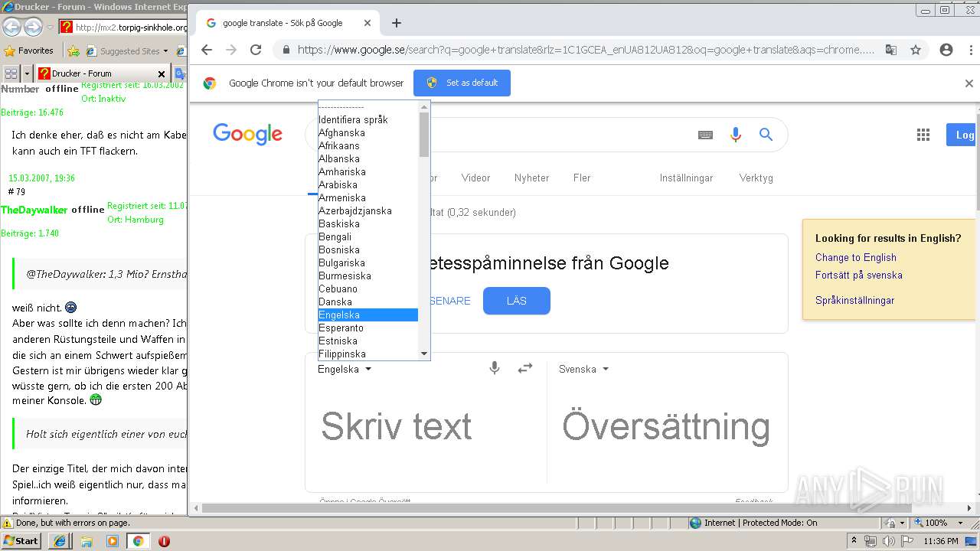
Task: Open Google apps grid icon
Action: (923, 135)
